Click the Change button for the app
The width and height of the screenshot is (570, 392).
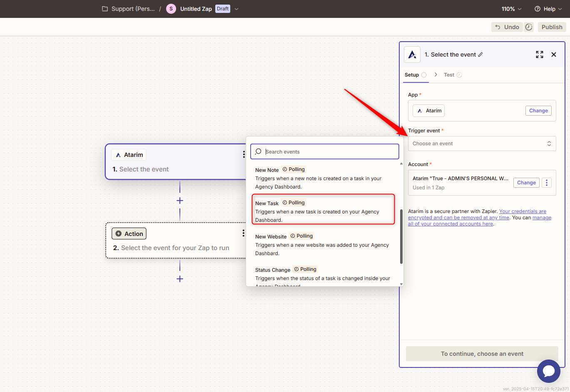(x=538, y=111)
